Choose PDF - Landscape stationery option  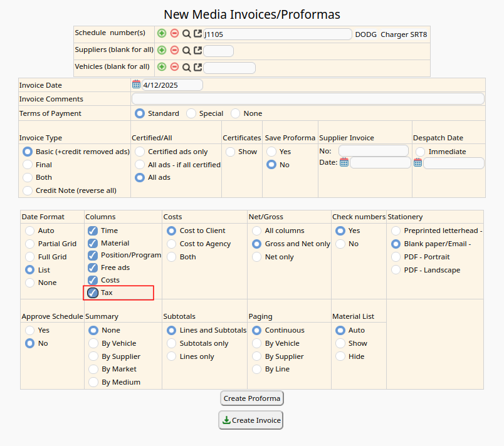click(396, 270)
